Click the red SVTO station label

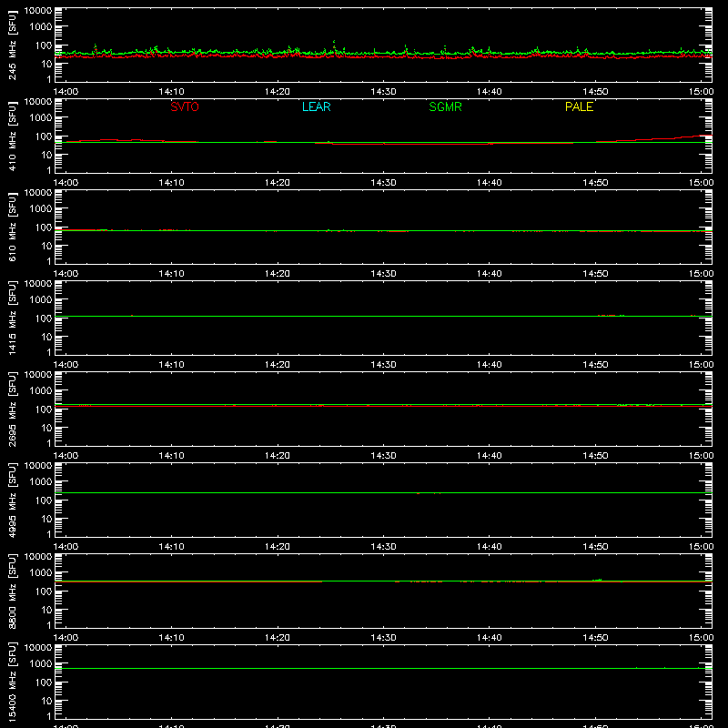tap(185, 106)
